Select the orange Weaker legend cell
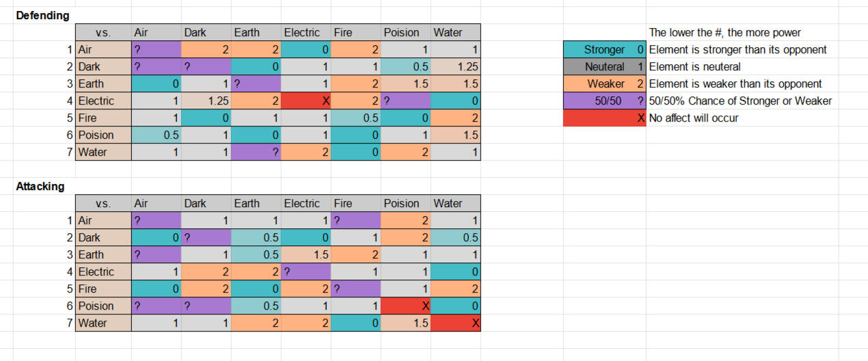This screenshot has width=868, height=361. [604, 84]
